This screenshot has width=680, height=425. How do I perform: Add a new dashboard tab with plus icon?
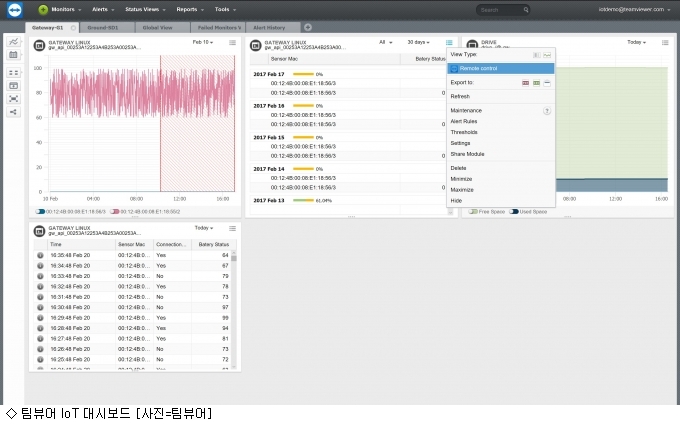307,27
